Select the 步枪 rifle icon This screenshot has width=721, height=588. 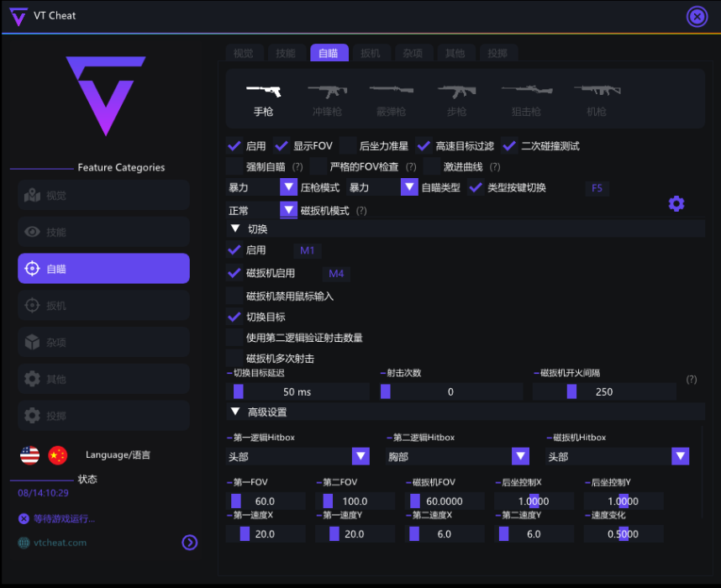pos(456,91)
